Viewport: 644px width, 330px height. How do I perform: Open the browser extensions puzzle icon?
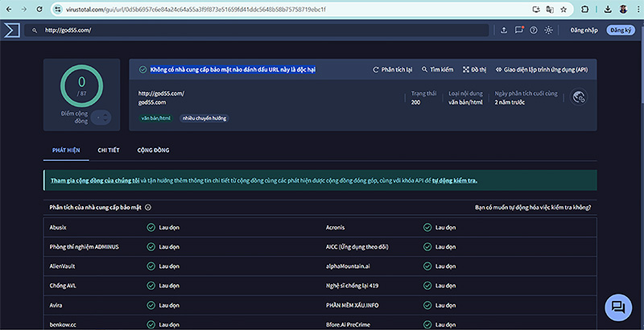[585, 9]
